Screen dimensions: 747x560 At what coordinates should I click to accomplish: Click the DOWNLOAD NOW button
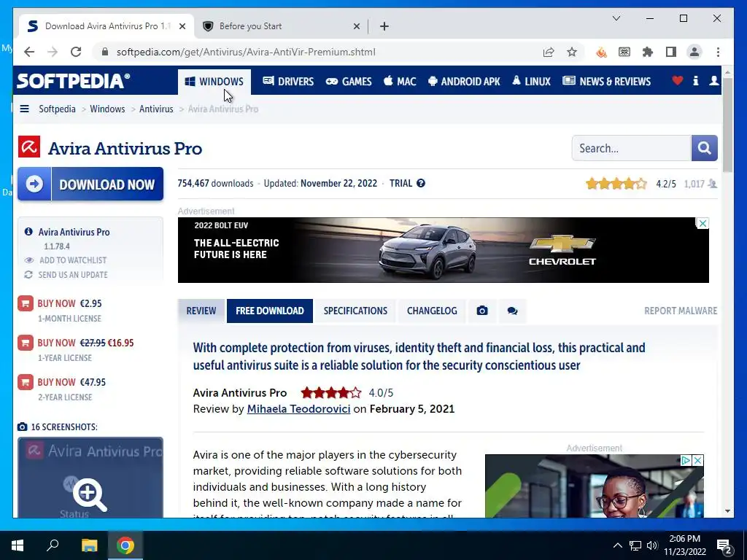coord(90,184)
